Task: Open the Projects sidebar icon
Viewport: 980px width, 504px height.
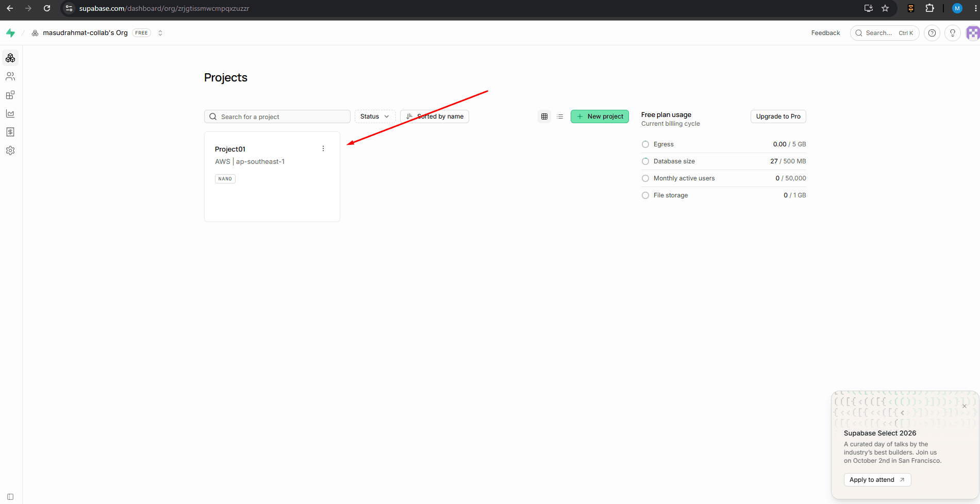Action: 10,58
